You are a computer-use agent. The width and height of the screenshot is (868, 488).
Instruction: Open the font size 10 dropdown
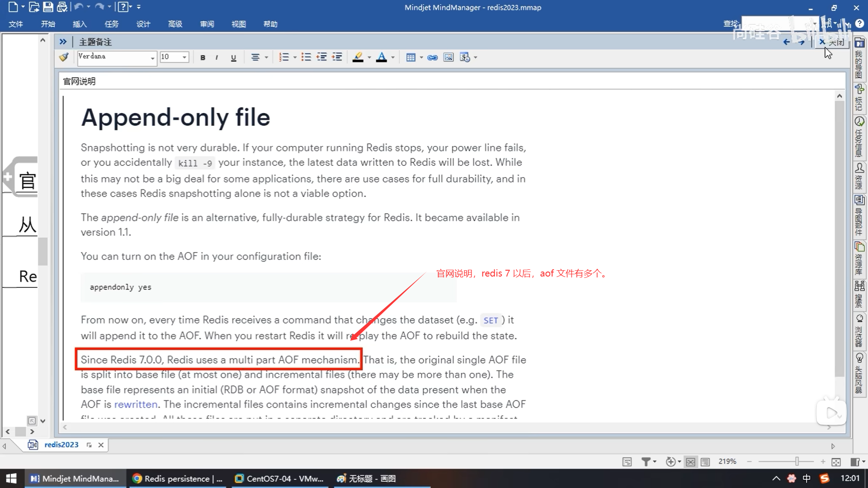[184, 57]
